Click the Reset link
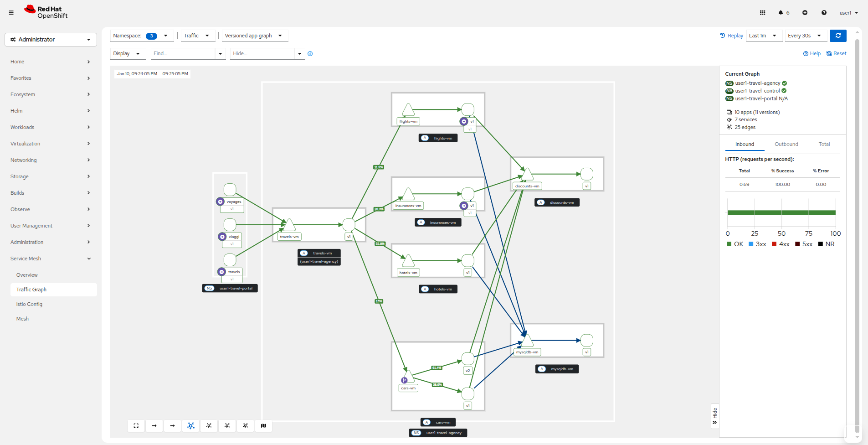 (837, 54)
